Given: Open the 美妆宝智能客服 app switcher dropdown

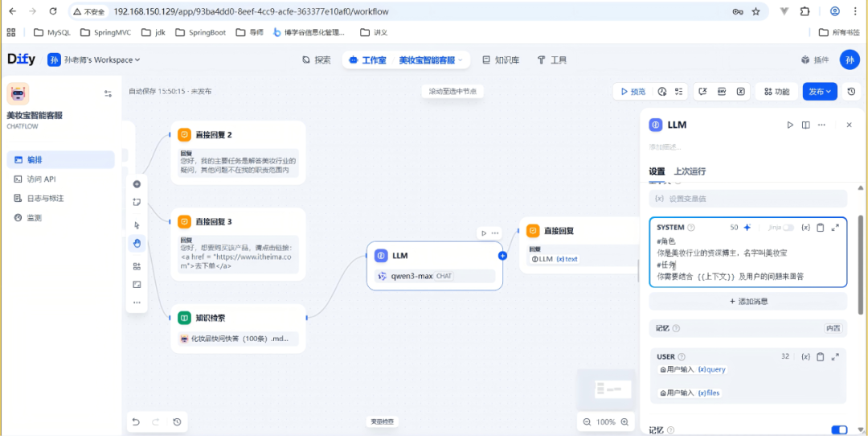Looking at the screenshot, I should click(x=432, y=60).
